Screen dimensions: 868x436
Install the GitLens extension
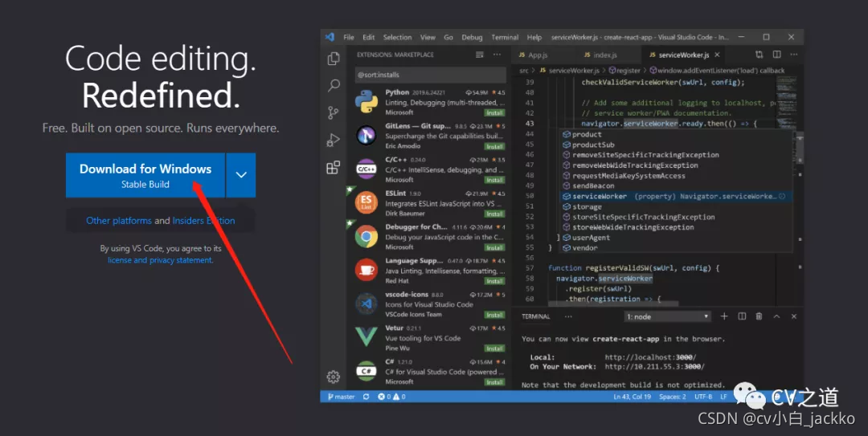click(x=494, y=147)
